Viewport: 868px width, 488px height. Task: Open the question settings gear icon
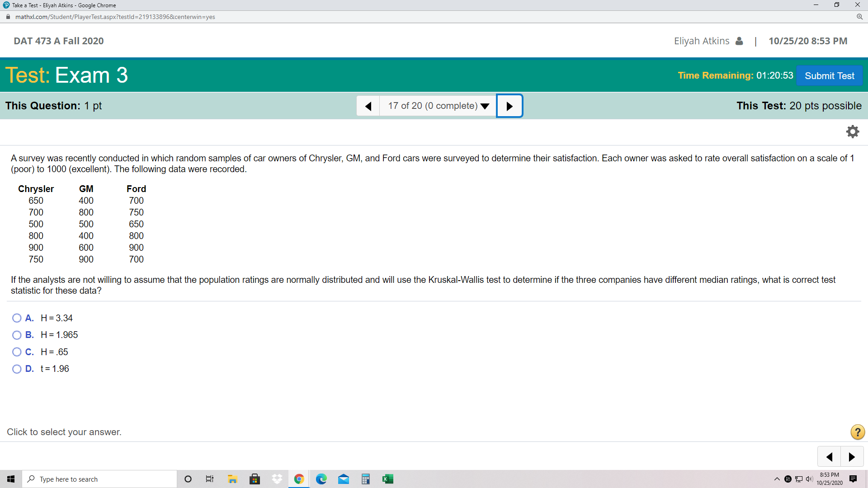click(x=852, y=131)
